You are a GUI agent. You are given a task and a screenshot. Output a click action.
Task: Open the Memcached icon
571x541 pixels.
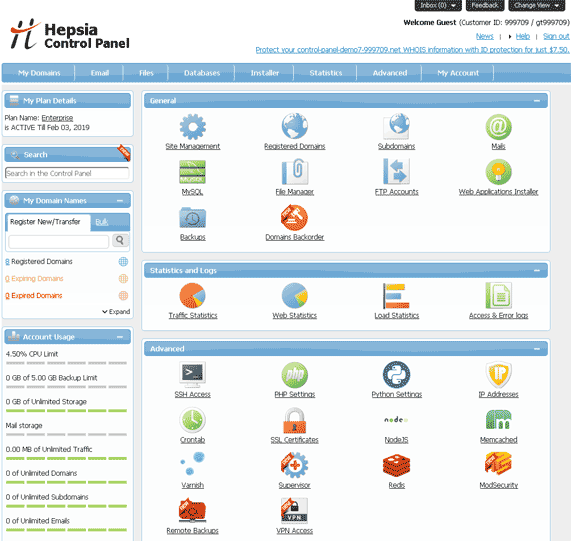pos(499,419)
